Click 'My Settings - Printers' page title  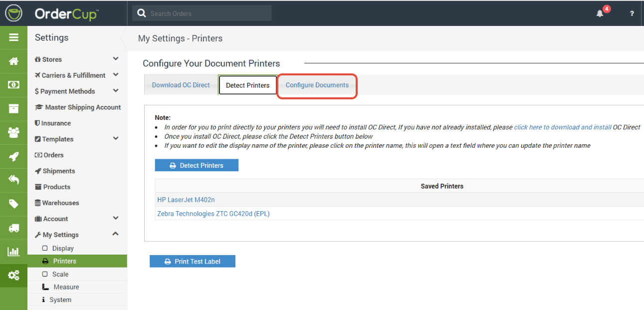180,38
